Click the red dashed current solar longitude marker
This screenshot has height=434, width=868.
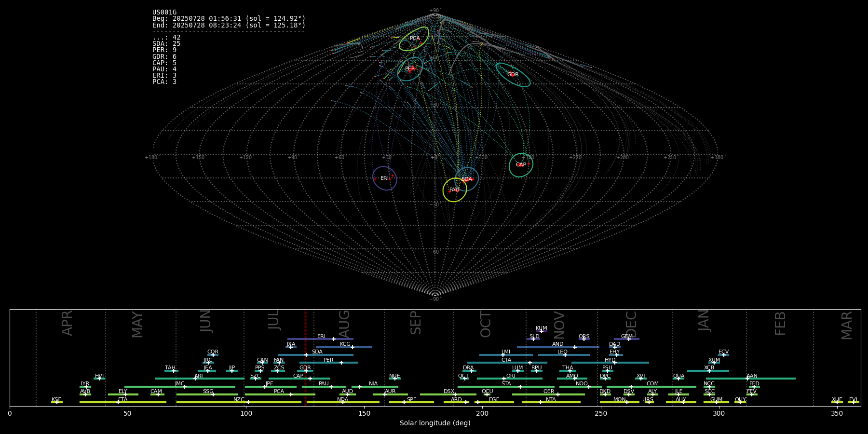pyautogui.click(x=305, y=358)
